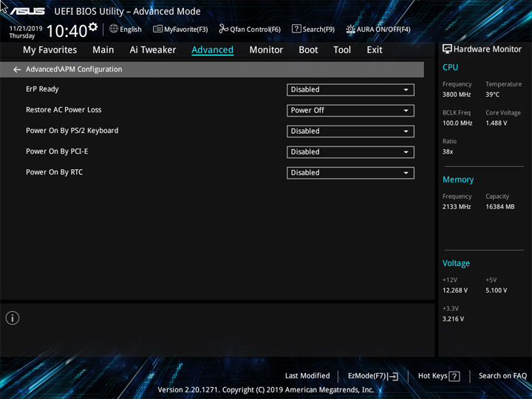Click the CPU heading in Hardware Monitor

(450, 67)
